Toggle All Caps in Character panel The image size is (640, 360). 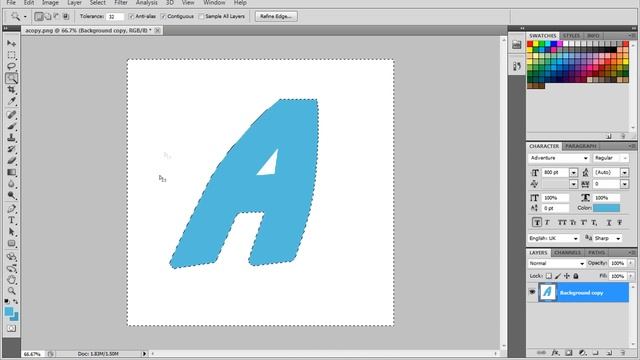click(x=562, y=222)
